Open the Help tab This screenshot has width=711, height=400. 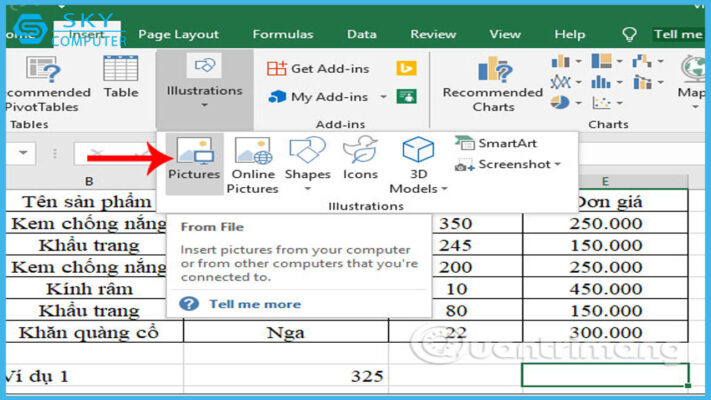[570, 34]
